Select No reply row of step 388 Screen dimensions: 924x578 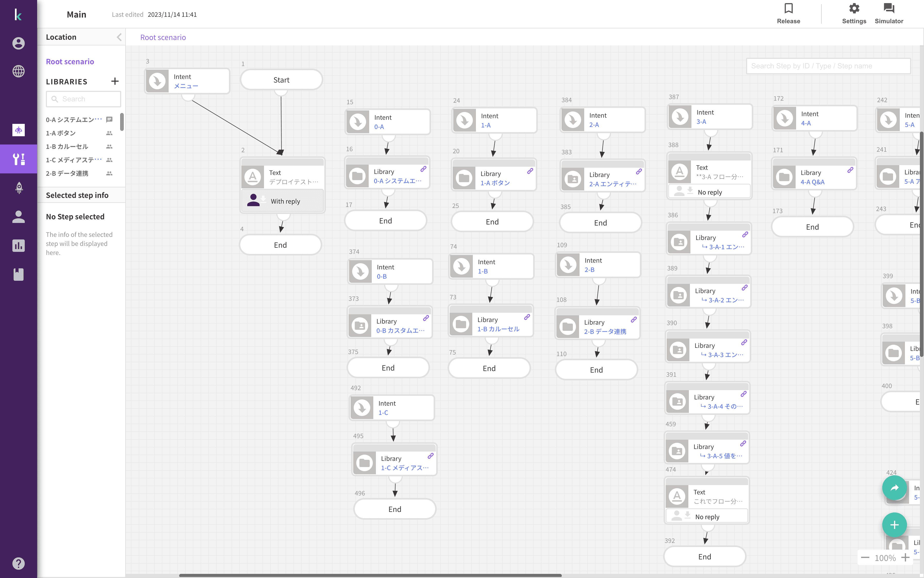pyautogui.click(x=709, y=192)
